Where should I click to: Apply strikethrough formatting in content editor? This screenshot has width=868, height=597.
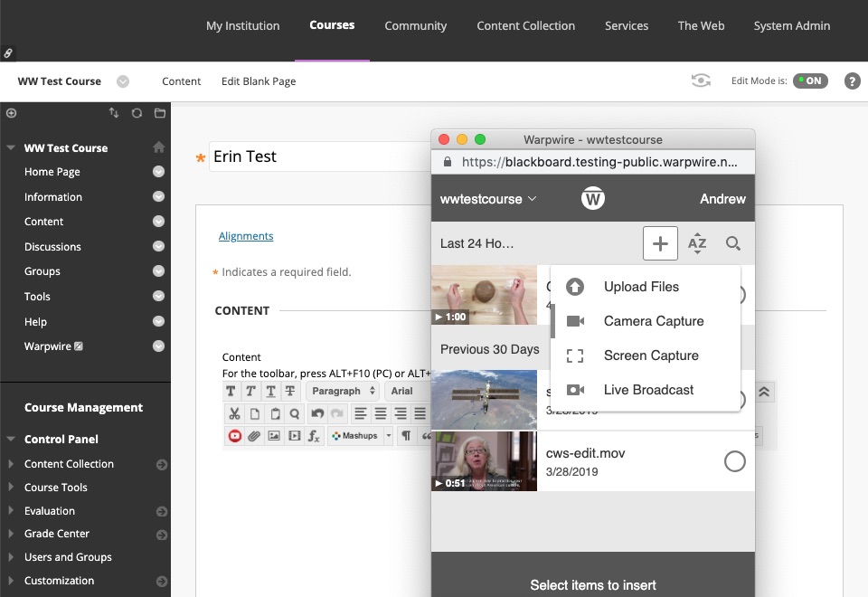[290, 391]
